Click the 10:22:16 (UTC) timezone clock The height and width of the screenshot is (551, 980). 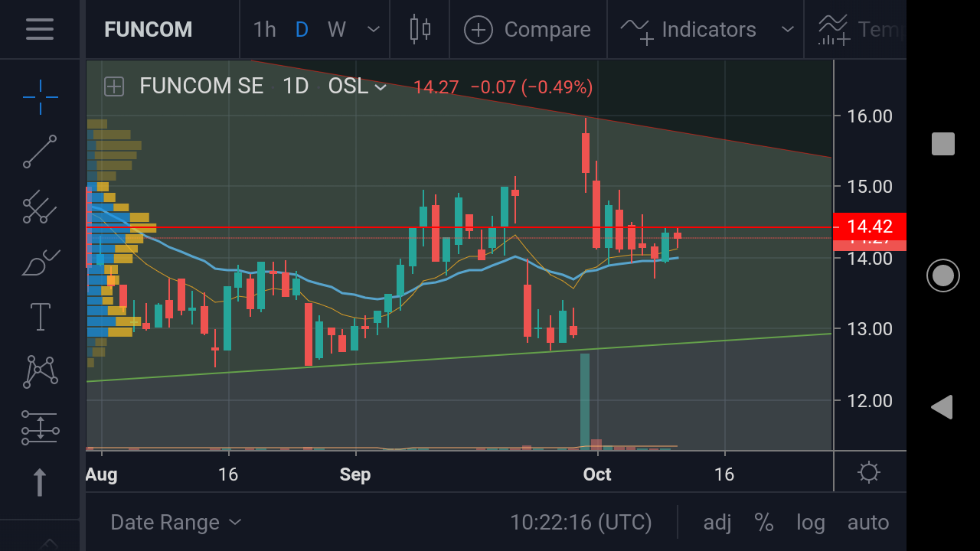pos(581,523)
